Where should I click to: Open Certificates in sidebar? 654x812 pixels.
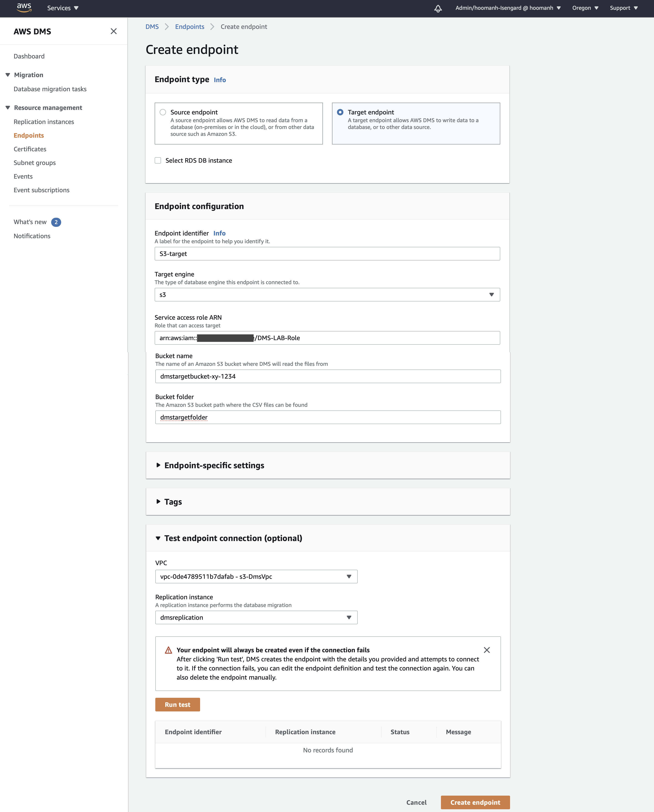tap(30, 149)
